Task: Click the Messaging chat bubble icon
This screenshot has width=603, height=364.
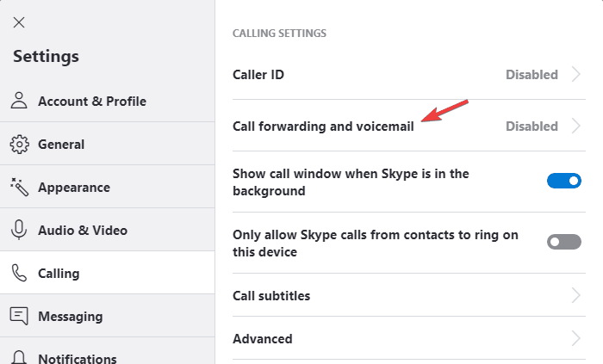Action: click(19, 316)
